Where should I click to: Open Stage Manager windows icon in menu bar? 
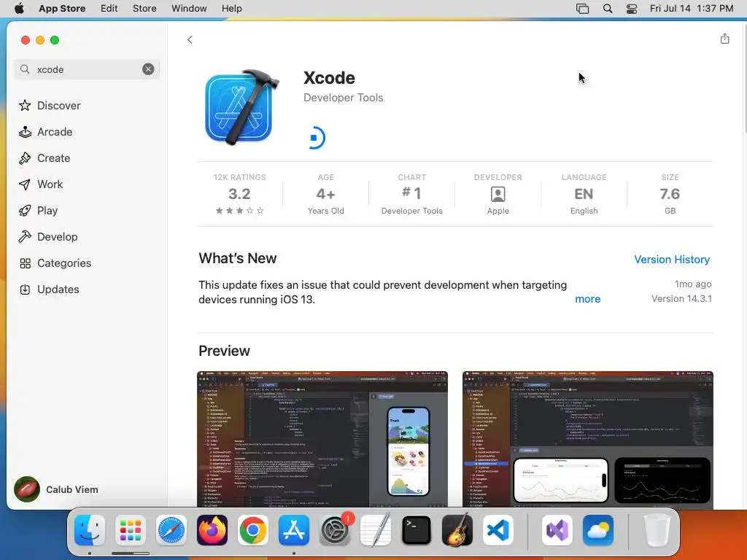[x=582, y=9]
